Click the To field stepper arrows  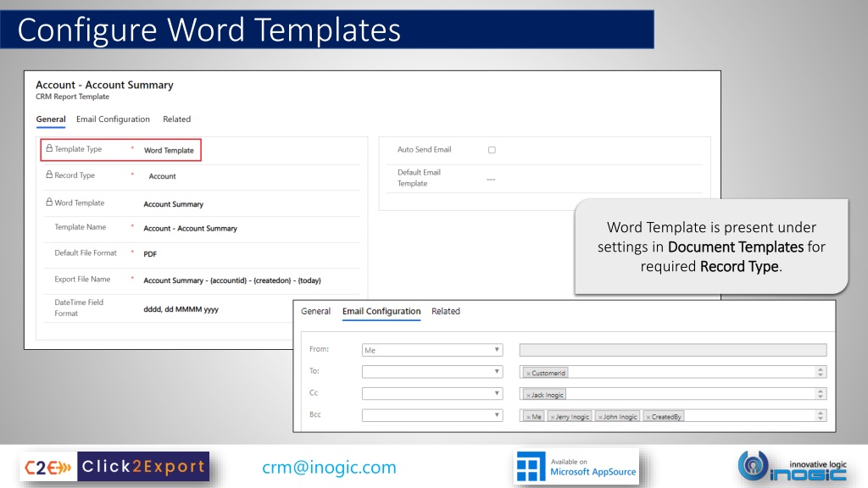pos(821,372)
